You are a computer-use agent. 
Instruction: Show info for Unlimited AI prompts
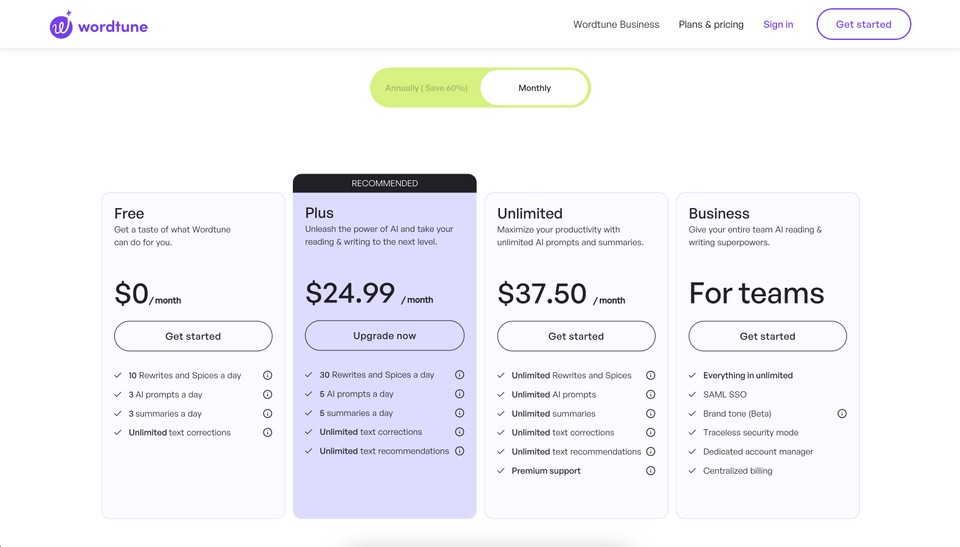coord(651,394)
